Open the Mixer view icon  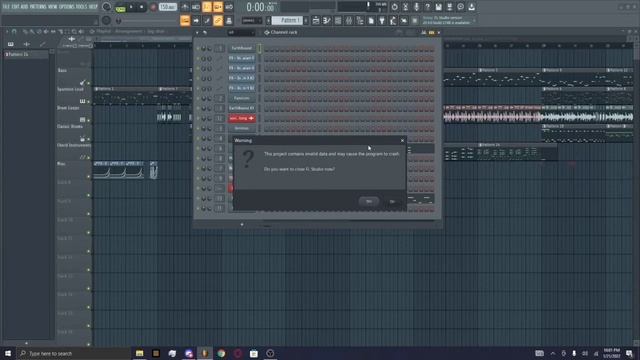(x=349, y=20)
